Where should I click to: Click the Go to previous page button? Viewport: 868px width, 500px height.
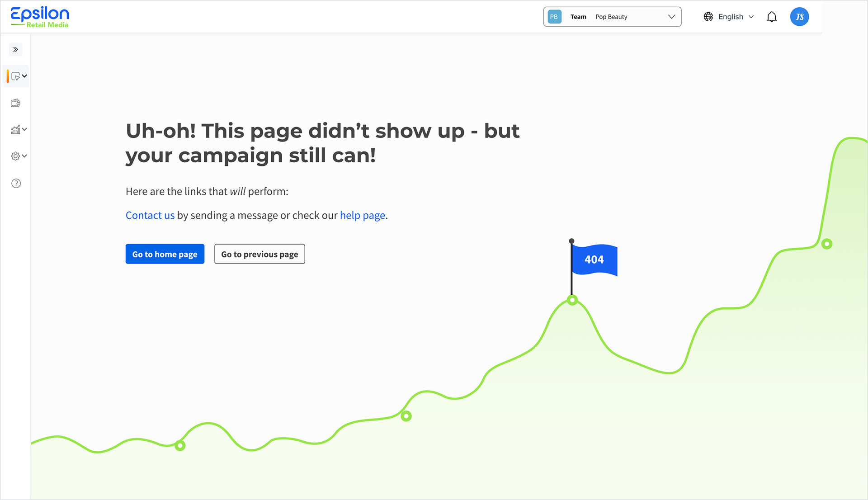(259, 254)
